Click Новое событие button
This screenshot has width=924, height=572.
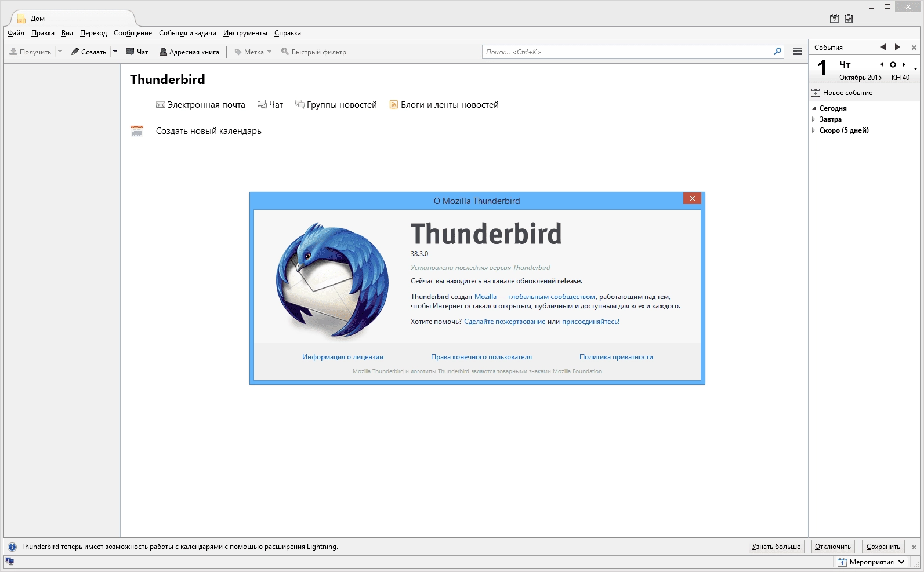tap(842, 93)
